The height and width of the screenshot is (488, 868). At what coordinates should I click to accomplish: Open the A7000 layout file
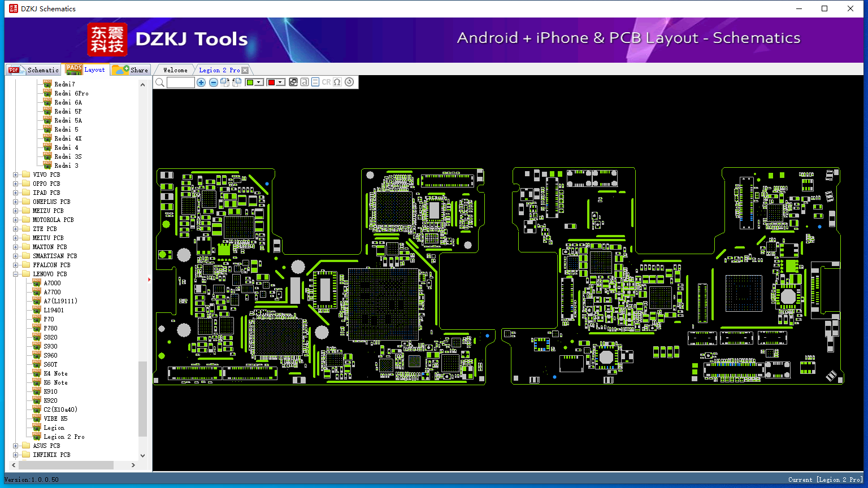coord(52,283)
